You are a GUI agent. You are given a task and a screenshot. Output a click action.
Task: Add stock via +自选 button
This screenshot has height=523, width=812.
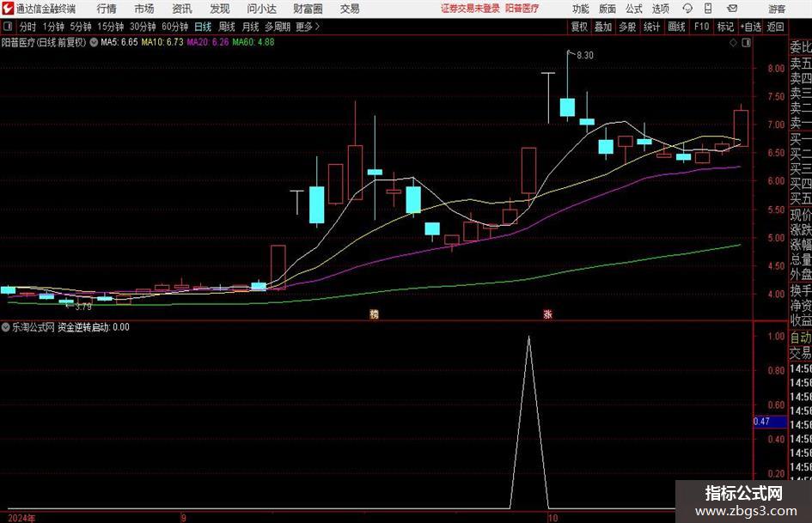[751, 27]
